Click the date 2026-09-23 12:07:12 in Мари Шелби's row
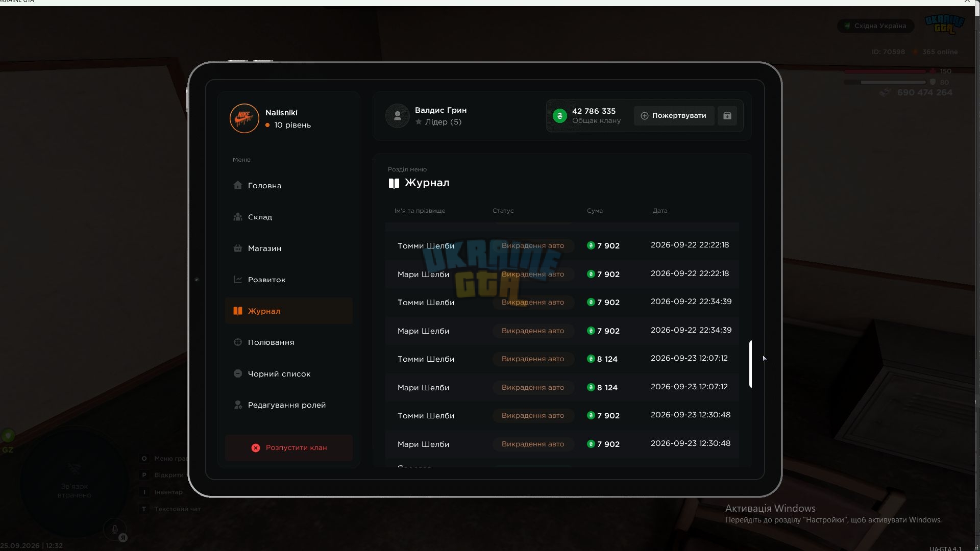980x551 pixels. (689, 387)
